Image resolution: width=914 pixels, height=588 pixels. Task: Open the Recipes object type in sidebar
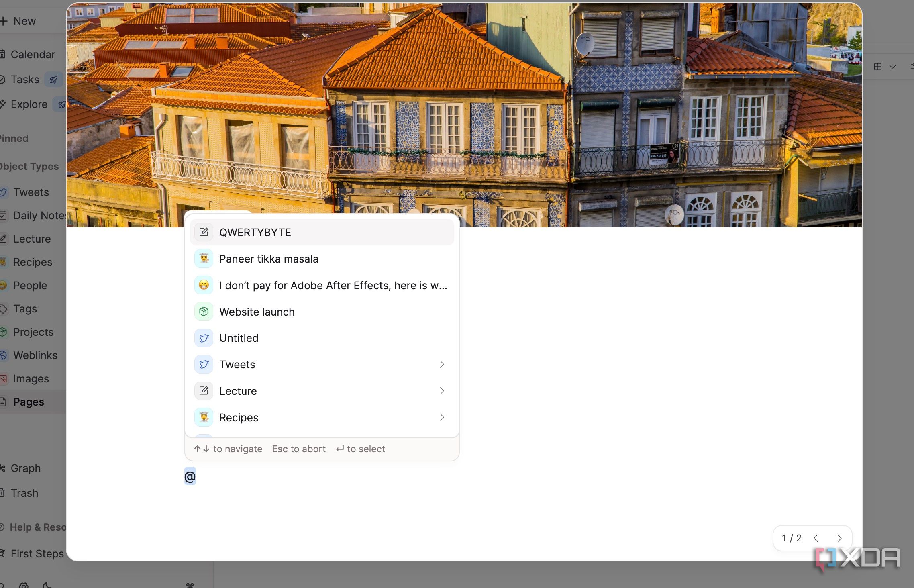(32, 262)
